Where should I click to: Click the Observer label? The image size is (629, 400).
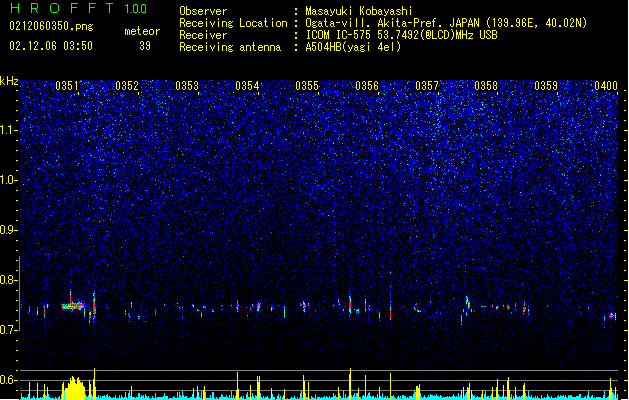pos(203,11)
